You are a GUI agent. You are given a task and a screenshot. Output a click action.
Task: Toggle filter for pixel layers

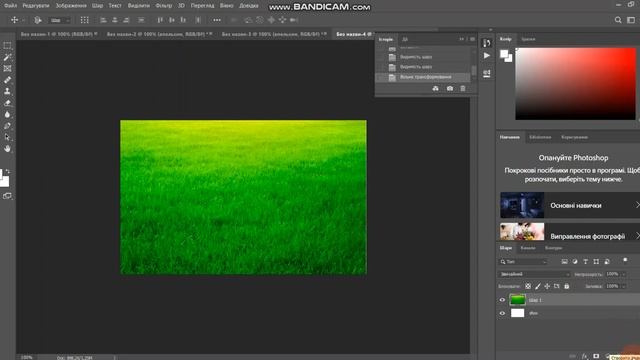coord(564,262)
